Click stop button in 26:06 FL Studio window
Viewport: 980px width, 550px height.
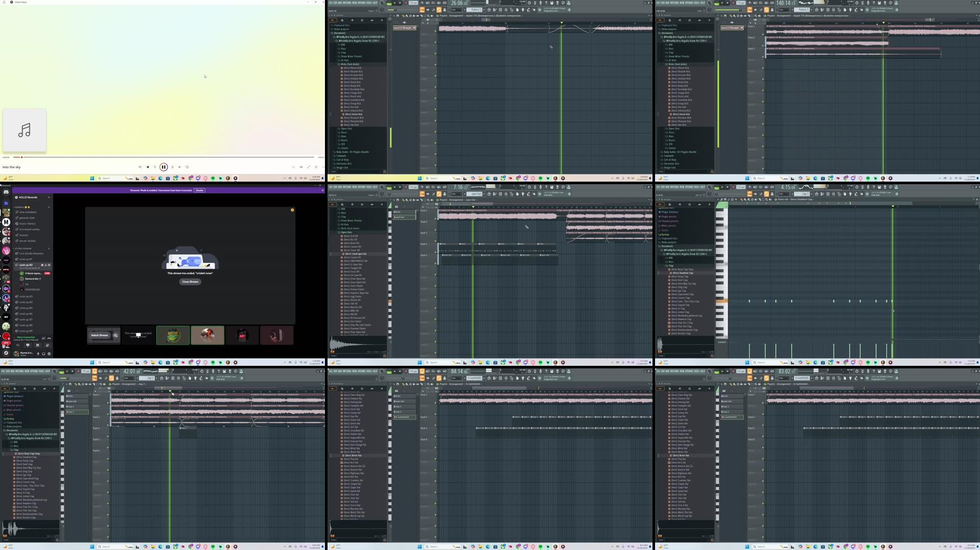(400, 3)
